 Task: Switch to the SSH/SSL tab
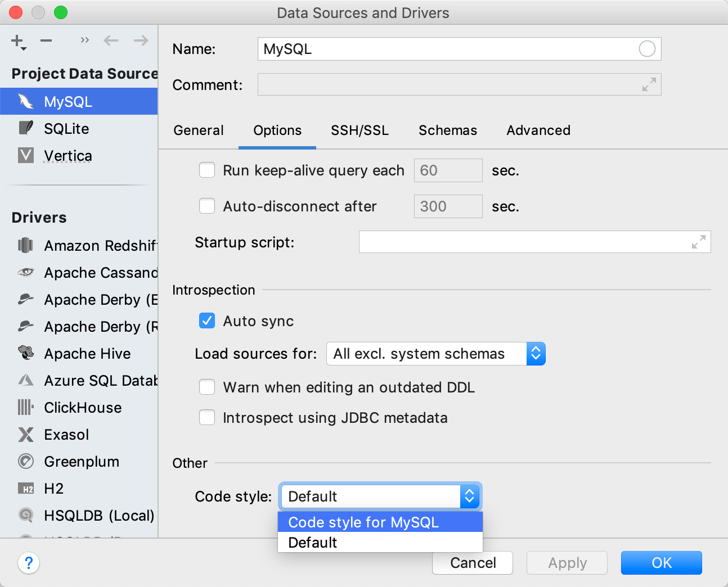pos(359,130)
